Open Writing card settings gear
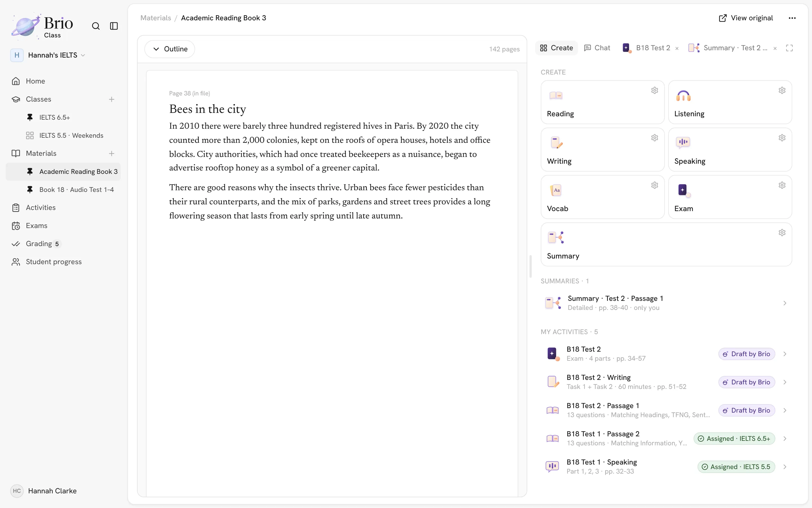The height and width of the screenshot is (508, 812). point(655,138)
